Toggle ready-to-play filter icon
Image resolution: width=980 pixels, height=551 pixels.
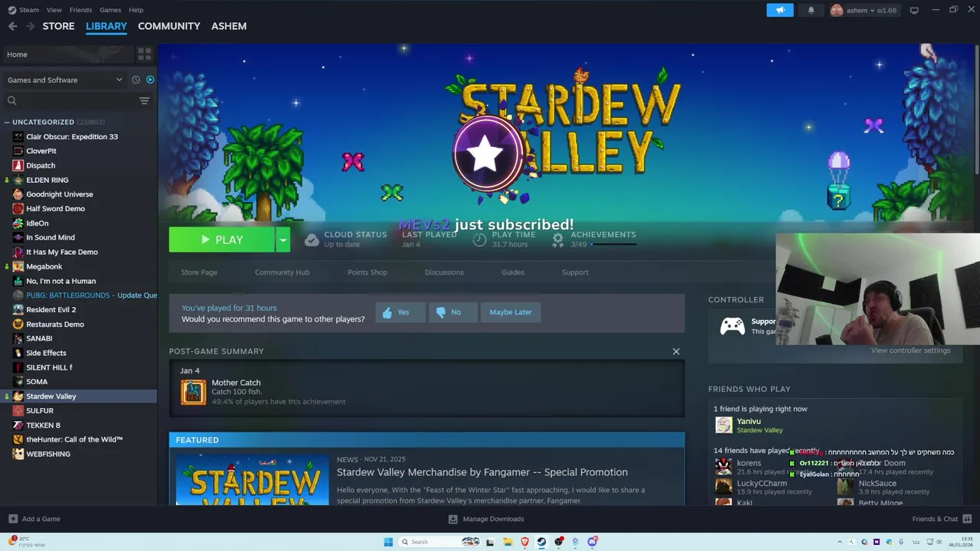150,80
